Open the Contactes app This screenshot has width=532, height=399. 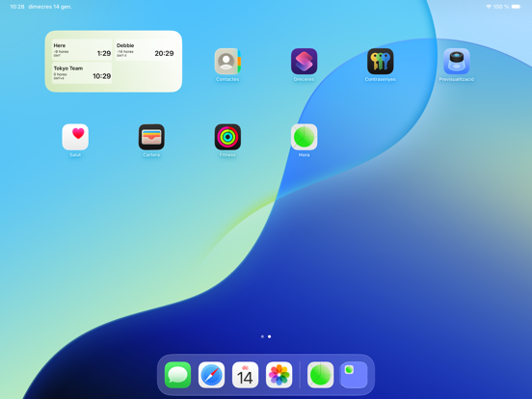227,62
